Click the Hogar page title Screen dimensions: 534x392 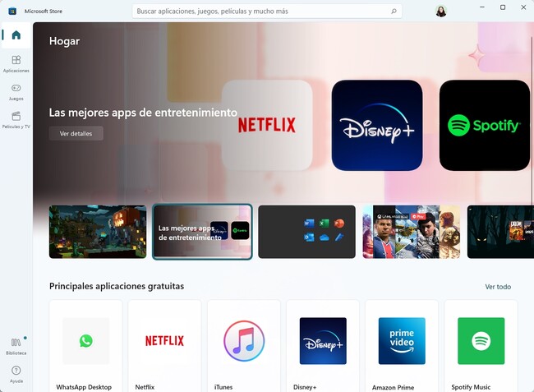pyautogui.click(x=64, y=41)
